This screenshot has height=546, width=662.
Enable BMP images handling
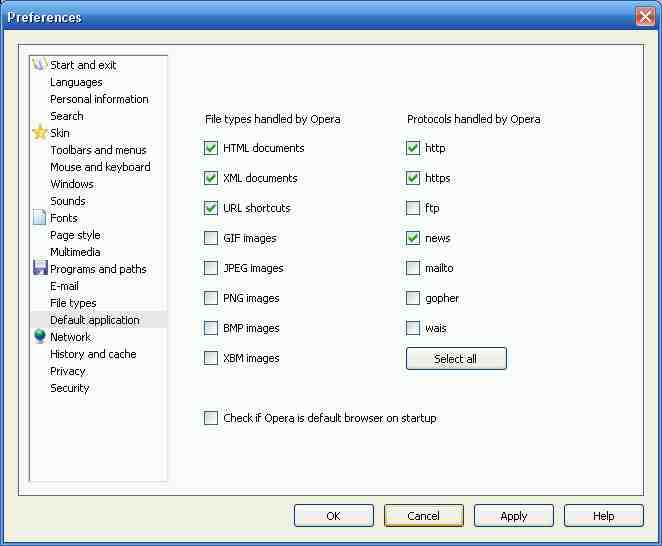[211, 328]
